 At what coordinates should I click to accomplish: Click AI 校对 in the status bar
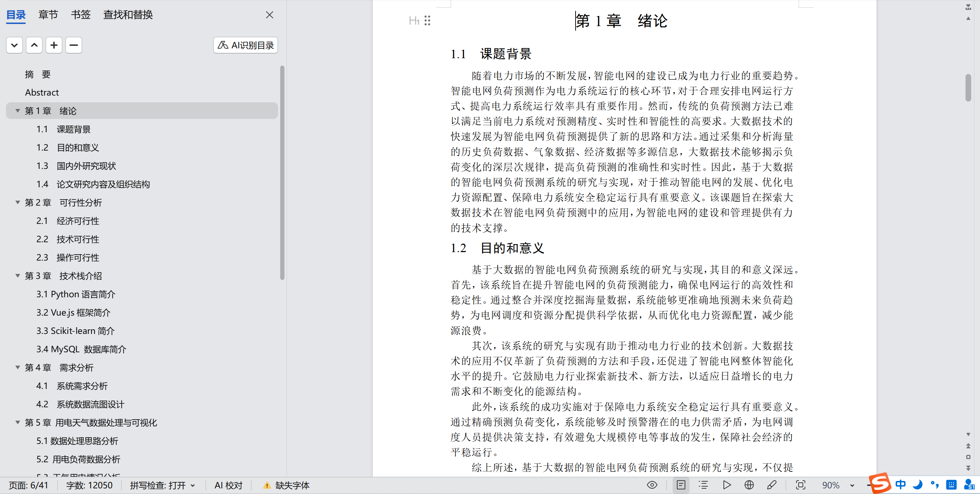pos(228,485)
